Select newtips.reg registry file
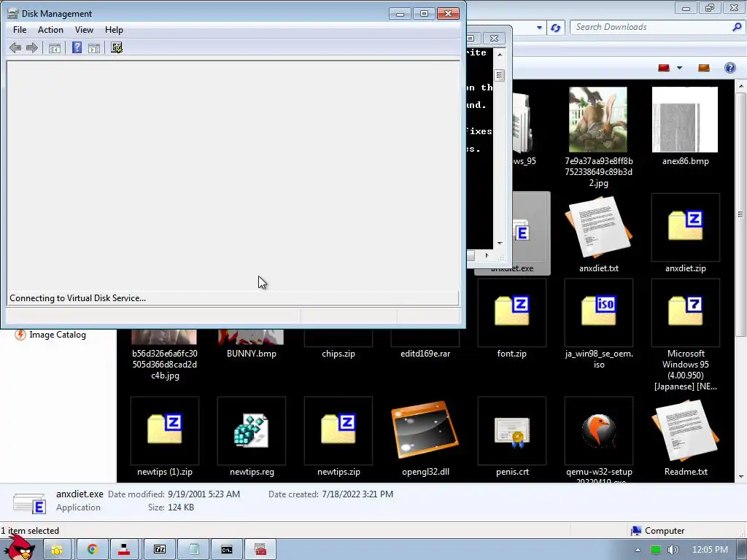 (x=252, y=437)
